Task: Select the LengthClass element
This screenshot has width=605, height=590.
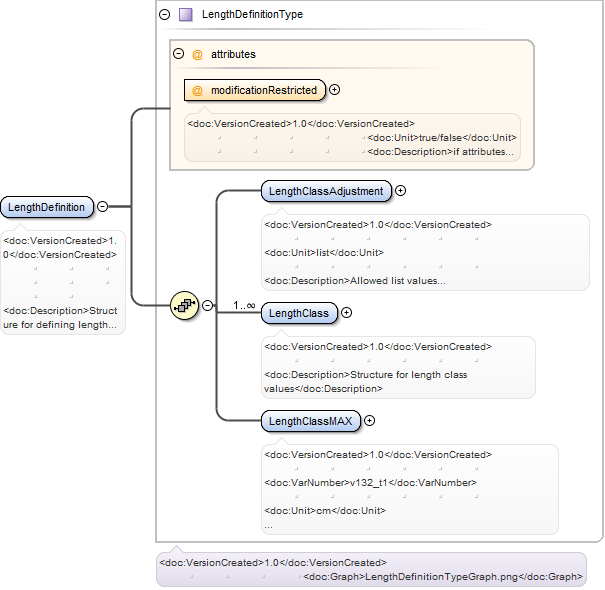Action: click(x=299, y=313)
